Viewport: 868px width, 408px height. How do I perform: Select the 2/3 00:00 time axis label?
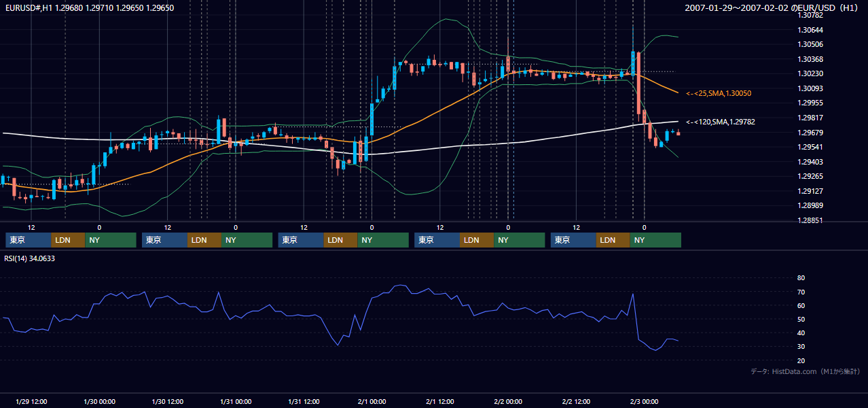coord(645,402)
